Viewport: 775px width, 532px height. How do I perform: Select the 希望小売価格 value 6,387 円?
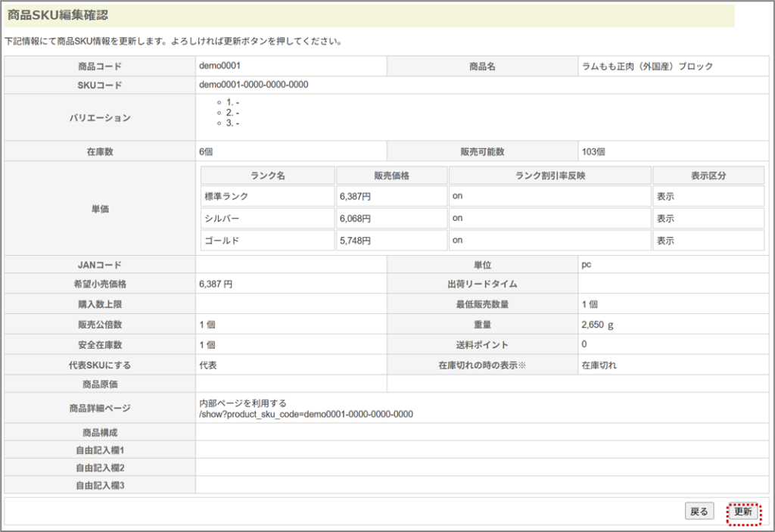(x=216, y=284)
